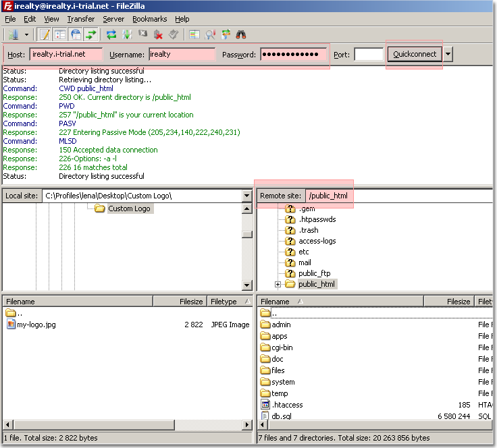
Task: Click the Quickconnect button
Action: click(415, 54)
